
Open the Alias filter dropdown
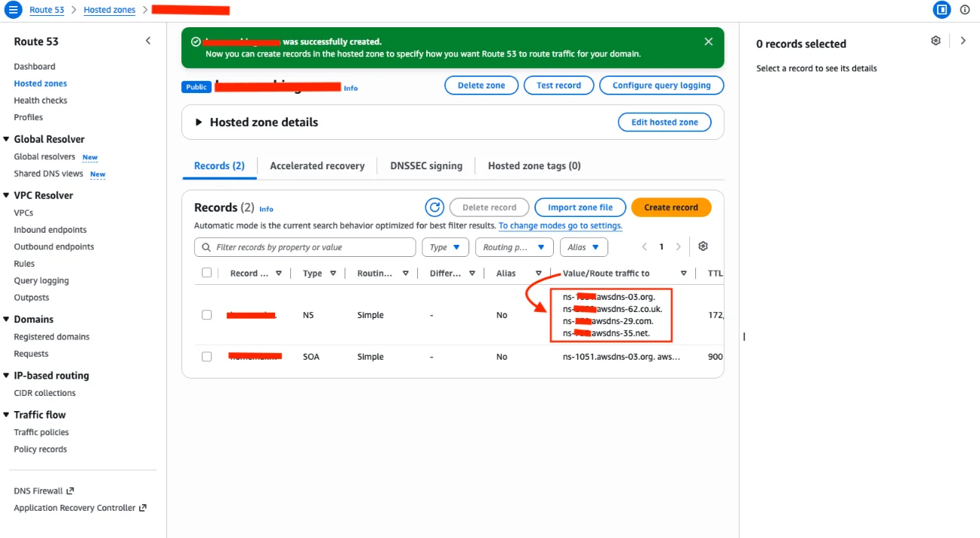pyautogui.click(x=583, y=247)
